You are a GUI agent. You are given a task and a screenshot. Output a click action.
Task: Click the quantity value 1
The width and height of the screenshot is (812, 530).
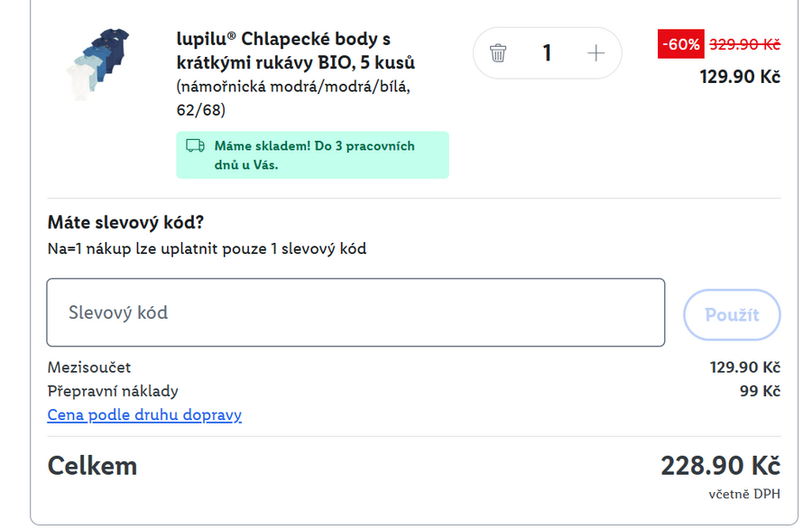point(547,53)
